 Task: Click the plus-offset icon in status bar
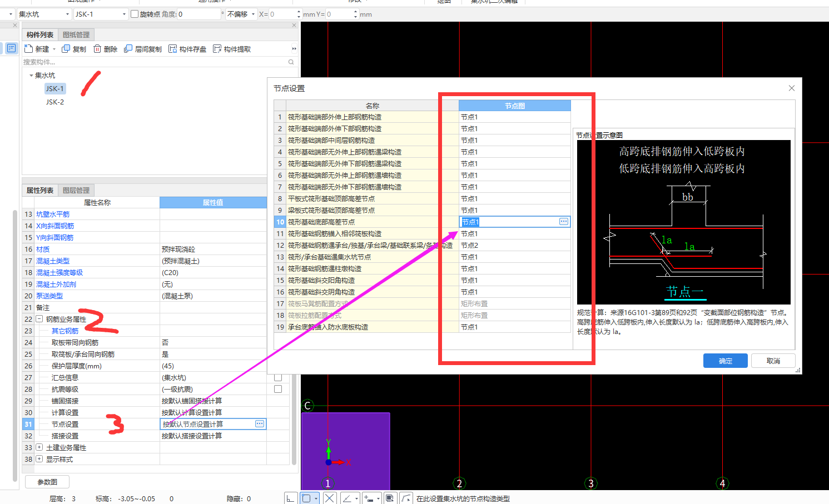point(369,498)
